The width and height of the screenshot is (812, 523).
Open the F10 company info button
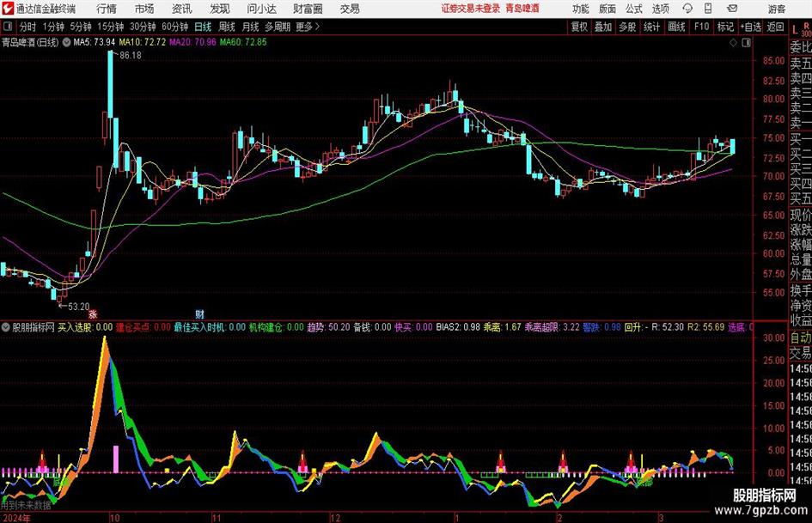tap(702, 27)
